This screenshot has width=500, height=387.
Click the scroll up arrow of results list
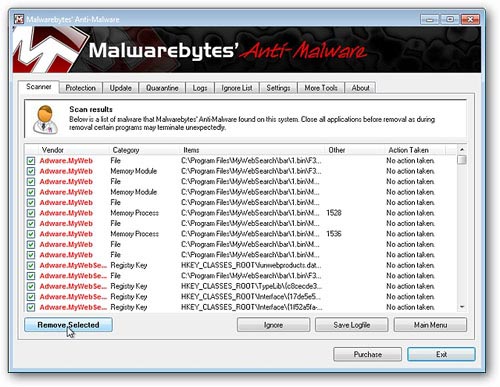462,150
